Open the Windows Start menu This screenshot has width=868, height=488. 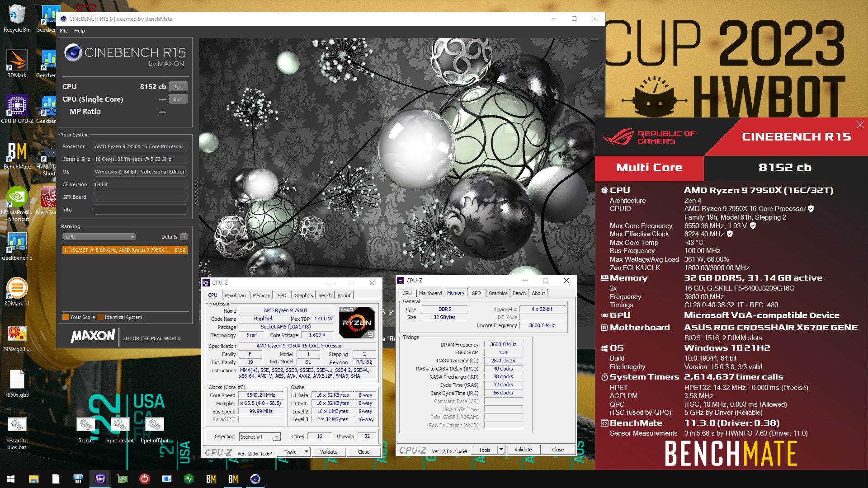(11, 479)
